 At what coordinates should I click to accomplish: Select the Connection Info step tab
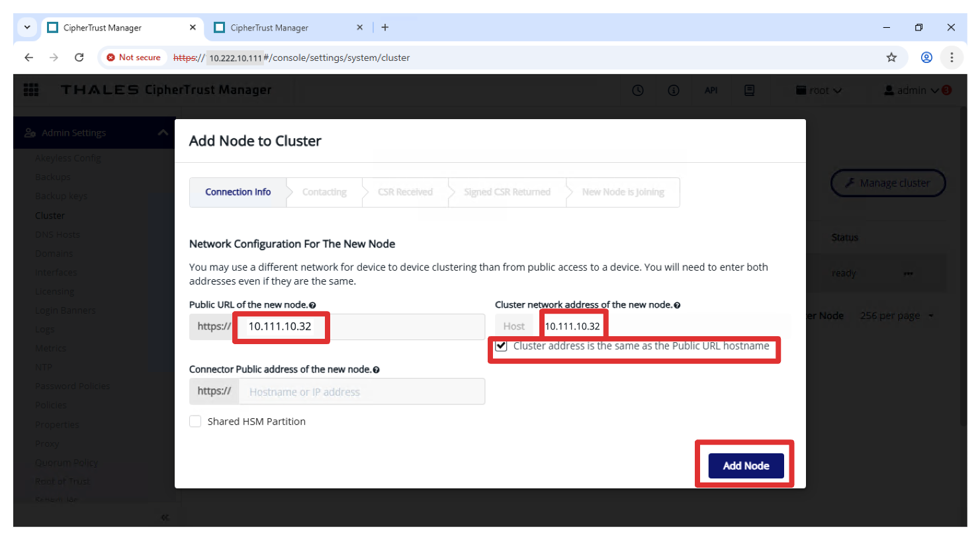pos(238,192)
